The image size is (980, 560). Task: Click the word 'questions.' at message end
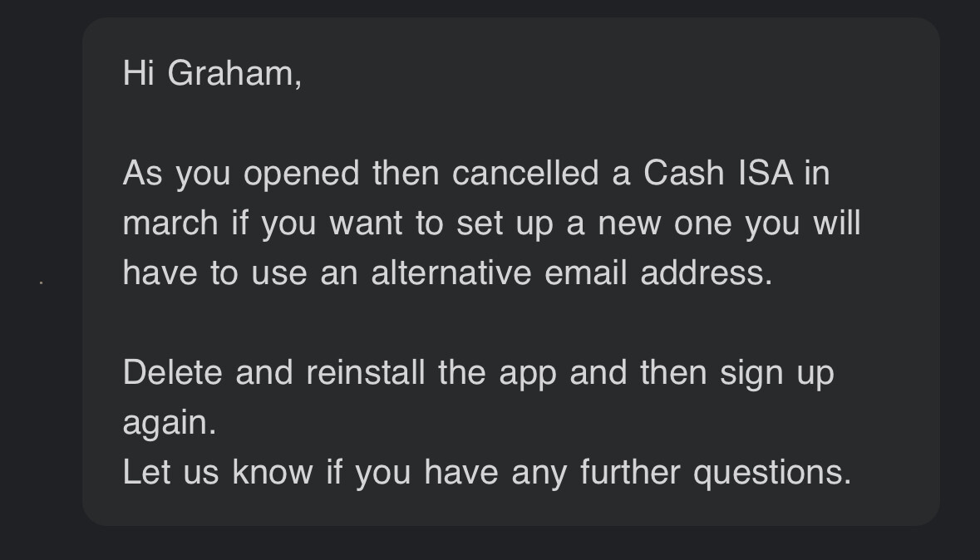coord(772,473)
